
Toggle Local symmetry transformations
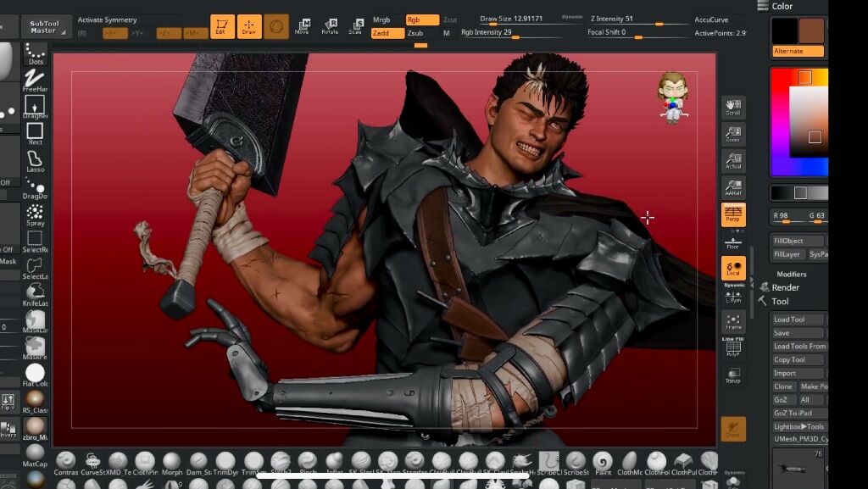[x=733, y=269]
